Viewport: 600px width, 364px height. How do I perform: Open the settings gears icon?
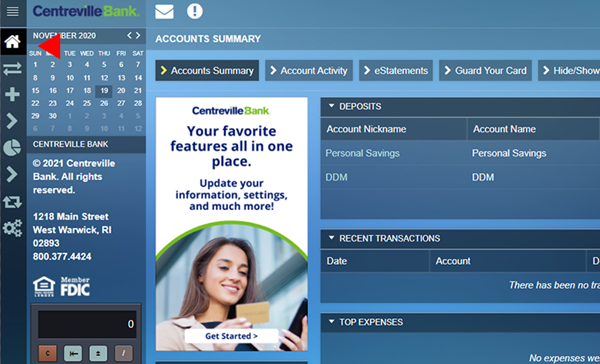13,229
